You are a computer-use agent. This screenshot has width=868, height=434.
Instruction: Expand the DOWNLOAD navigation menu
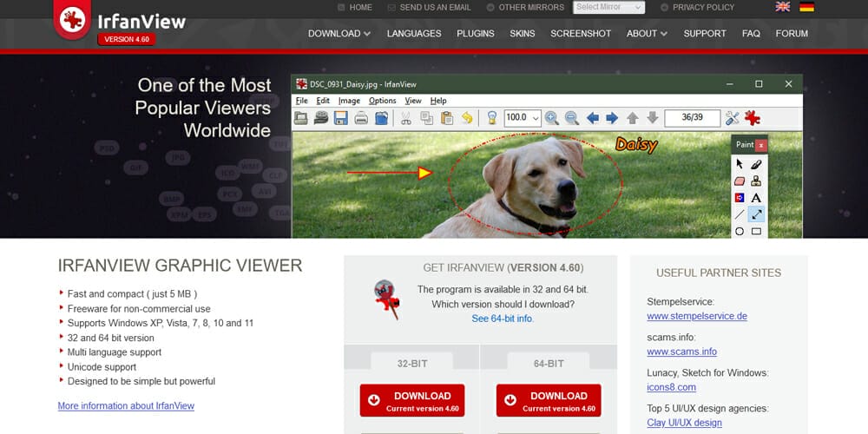coord(339,33)
